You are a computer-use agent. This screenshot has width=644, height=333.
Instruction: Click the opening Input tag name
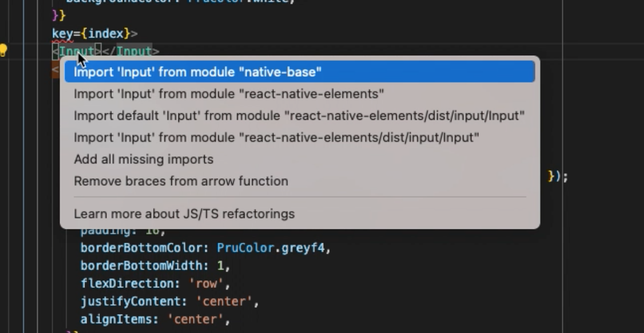coord(76,52)
